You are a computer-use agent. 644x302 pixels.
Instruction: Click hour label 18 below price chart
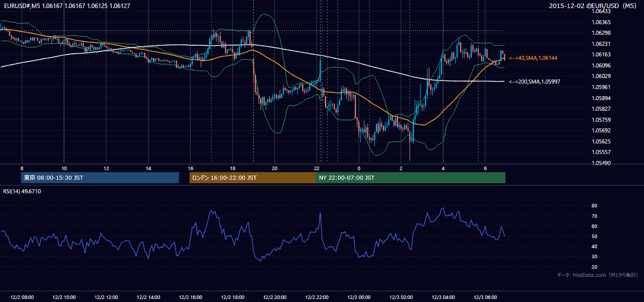(232, 168)
